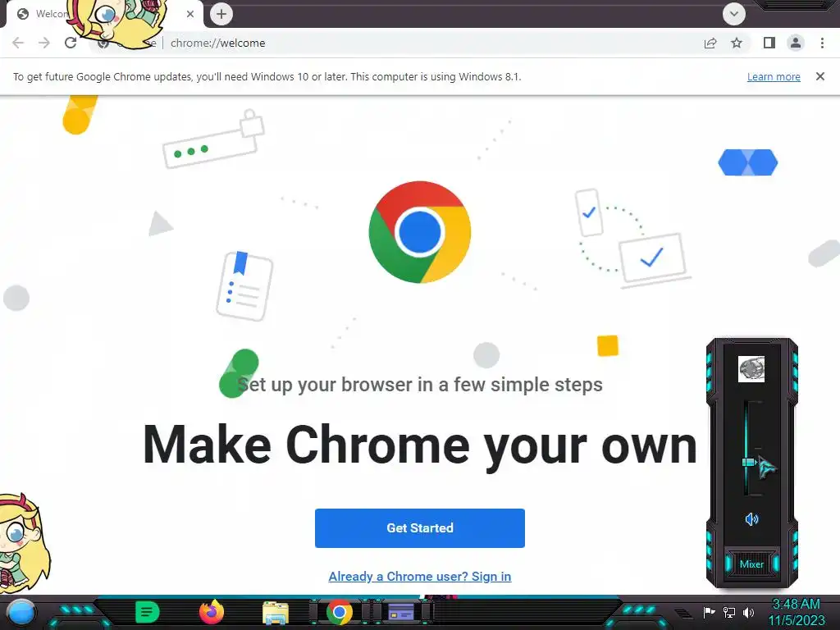Reload the Chrome welcome page
This screenshot has width=840, height=630.
[71, 43]
